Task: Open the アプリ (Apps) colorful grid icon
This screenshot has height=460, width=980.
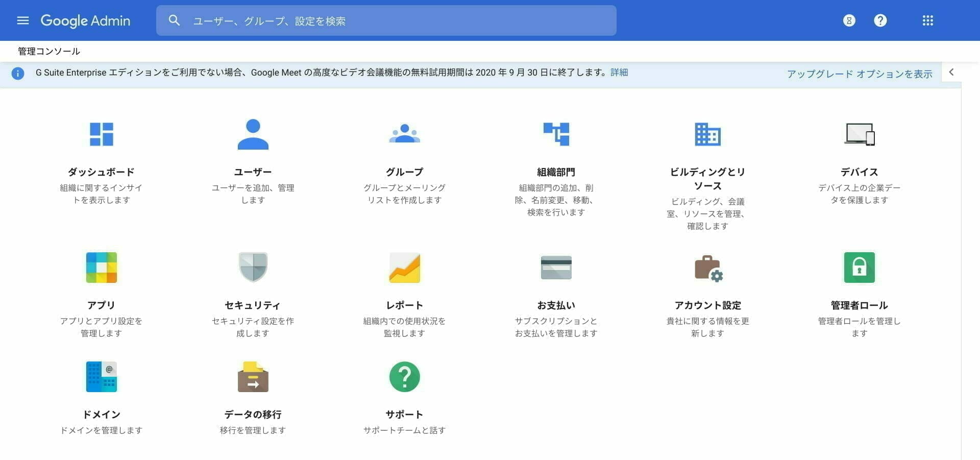Action: coord(101,267)
